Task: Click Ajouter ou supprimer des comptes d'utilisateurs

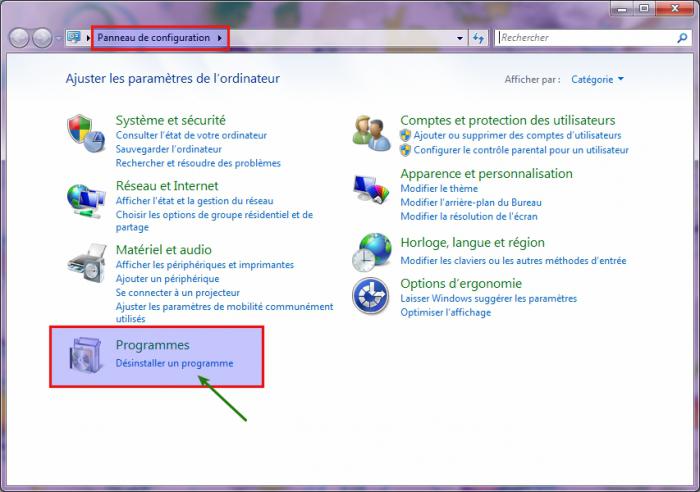Action: coord(517,135)
